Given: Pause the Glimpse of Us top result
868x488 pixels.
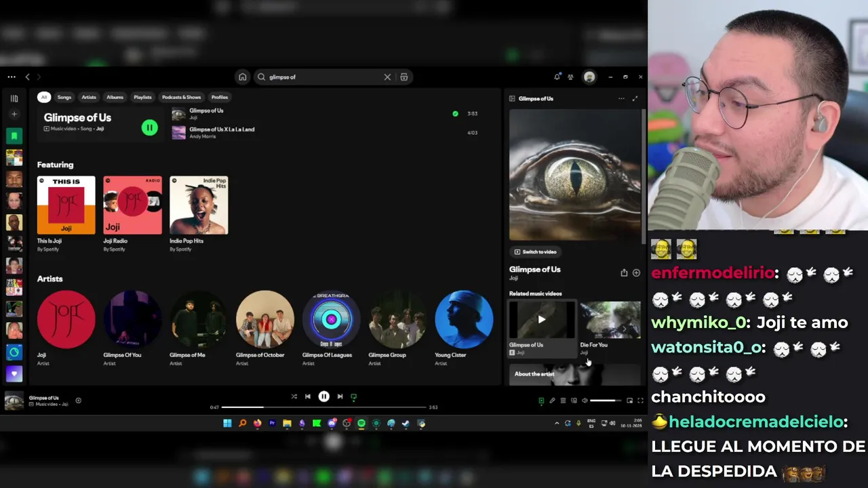Looking at the screenshot, I should [x=150, y=127].
